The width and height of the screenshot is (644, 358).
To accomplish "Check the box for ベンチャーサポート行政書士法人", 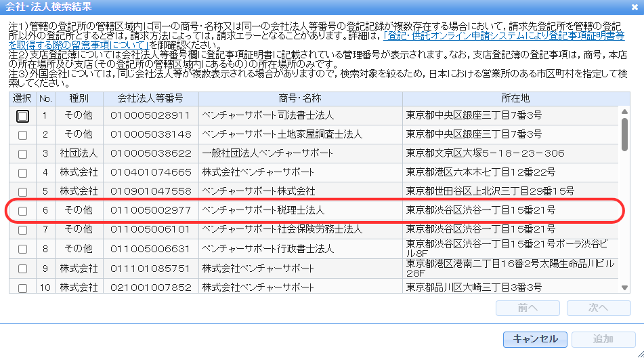I will (23, 250).
